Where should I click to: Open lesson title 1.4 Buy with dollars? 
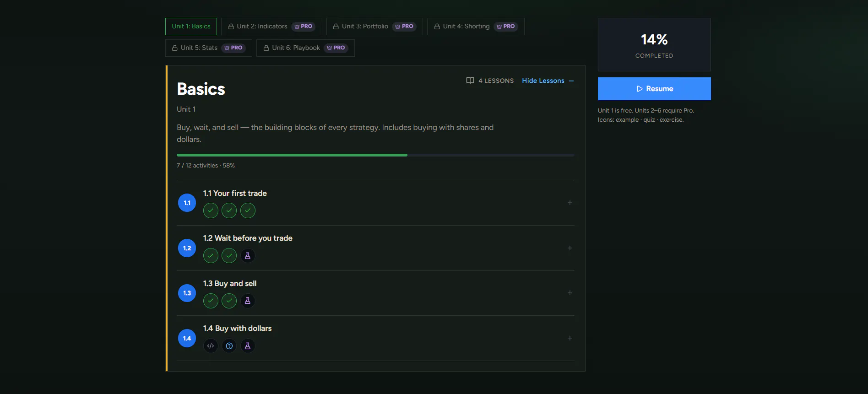(x=237, y=329)
